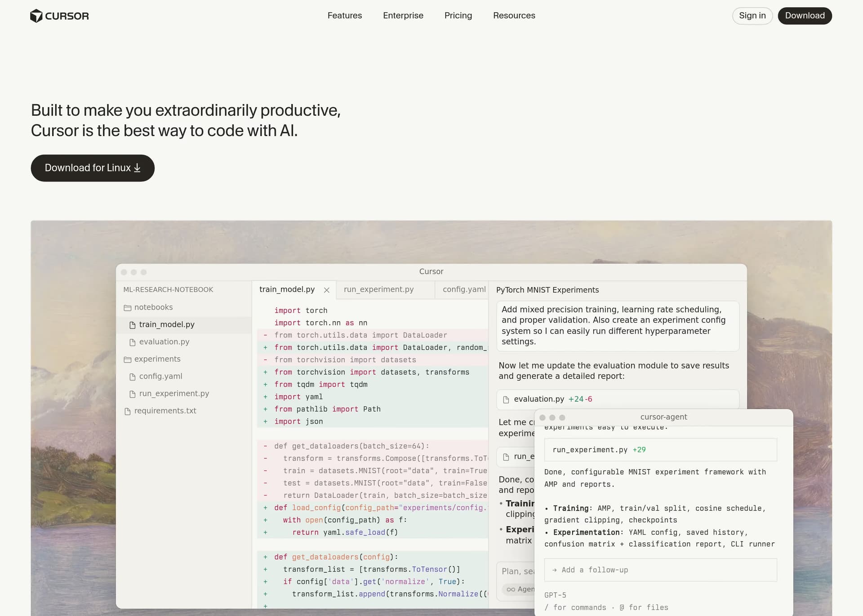Click the removed 'def get_dataloaders(batch_size=64):' line
The image size is (863, 616).
(x=351, y=446)
